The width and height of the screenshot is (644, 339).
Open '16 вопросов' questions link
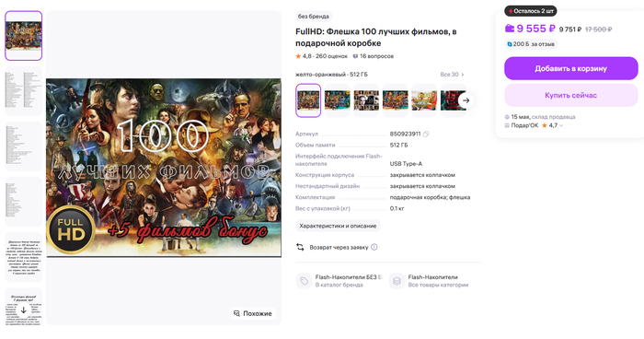click(374, 56)
